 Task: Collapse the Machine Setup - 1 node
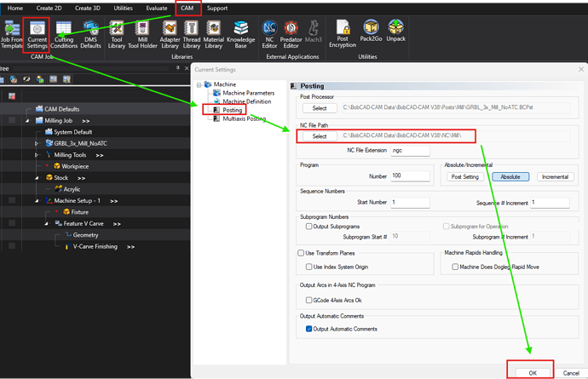pyautogui.click(x=37, y=200)
